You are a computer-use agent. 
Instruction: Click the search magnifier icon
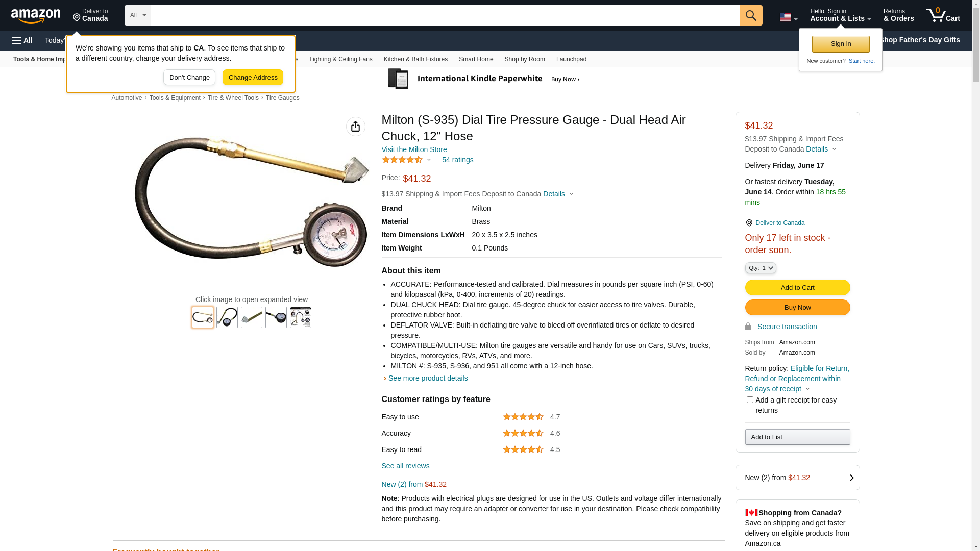(x=750, y=15)
